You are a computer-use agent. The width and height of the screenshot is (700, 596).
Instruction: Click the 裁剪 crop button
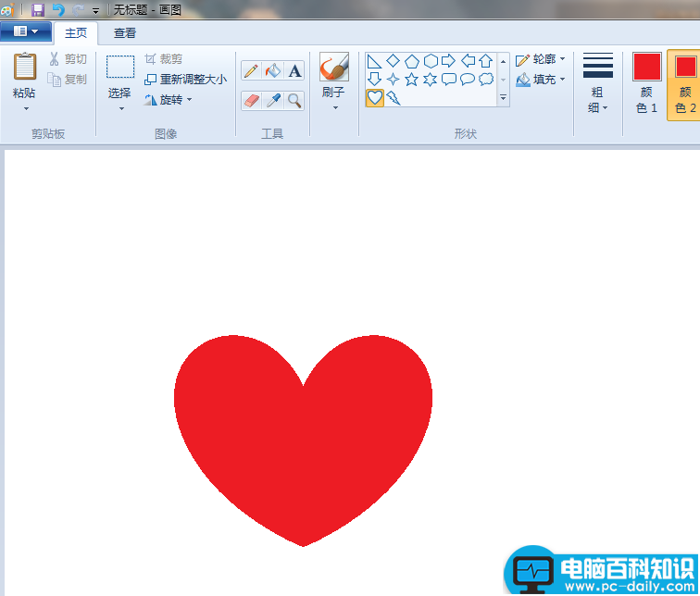163,59
